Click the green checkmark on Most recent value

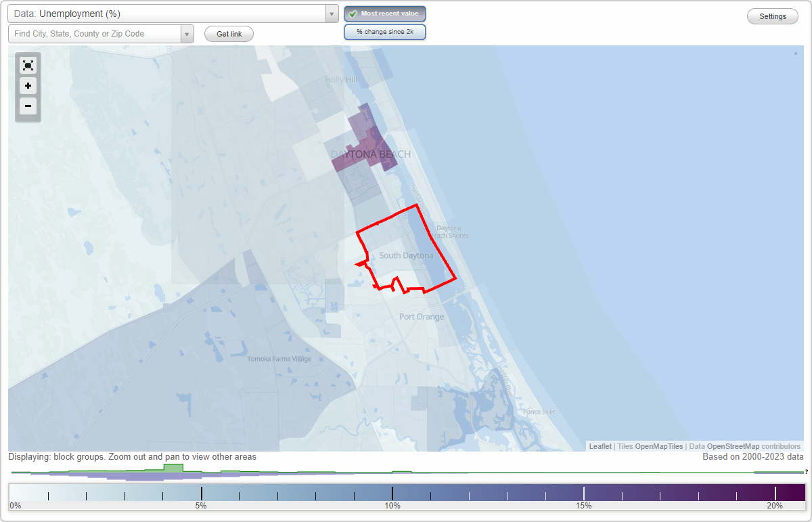[353, 13]
